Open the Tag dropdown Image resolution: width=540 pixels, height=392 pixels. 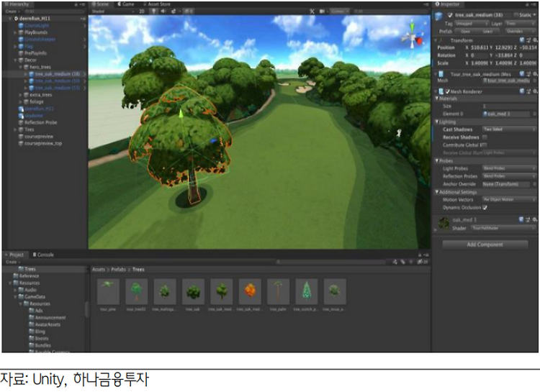(x=472, y=24)
